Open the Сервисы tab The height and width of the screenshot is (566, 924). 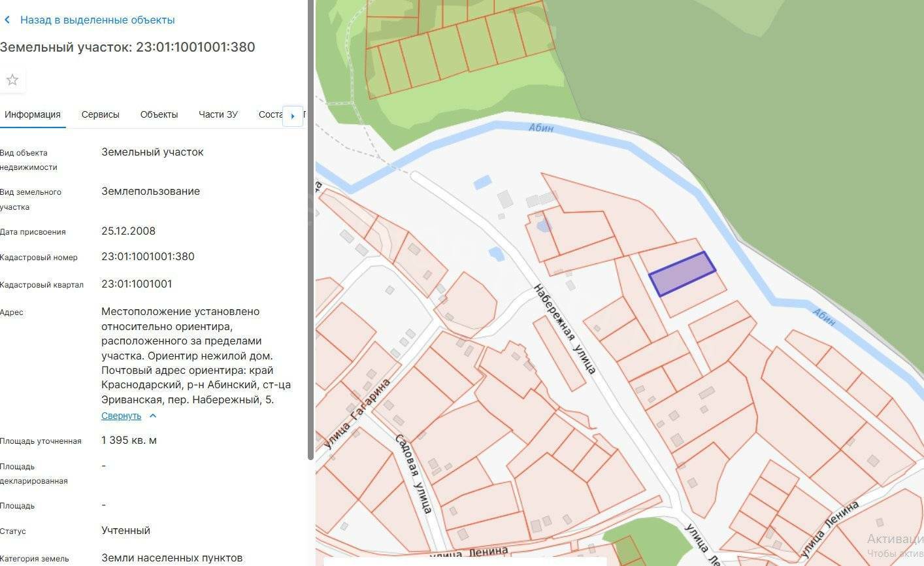(x=100, y=114)
